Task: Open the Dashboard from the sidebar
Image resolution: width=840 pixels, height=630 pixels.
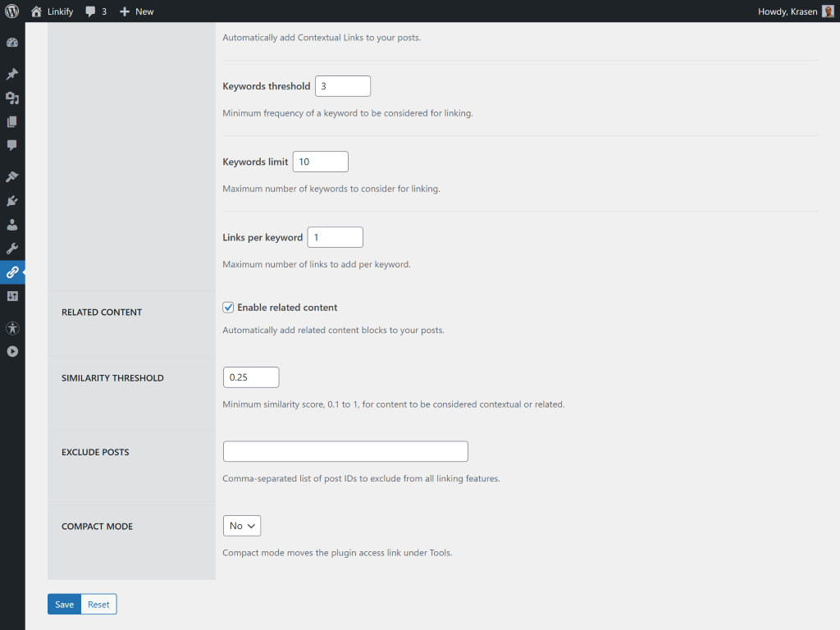Action: [12, 42]
